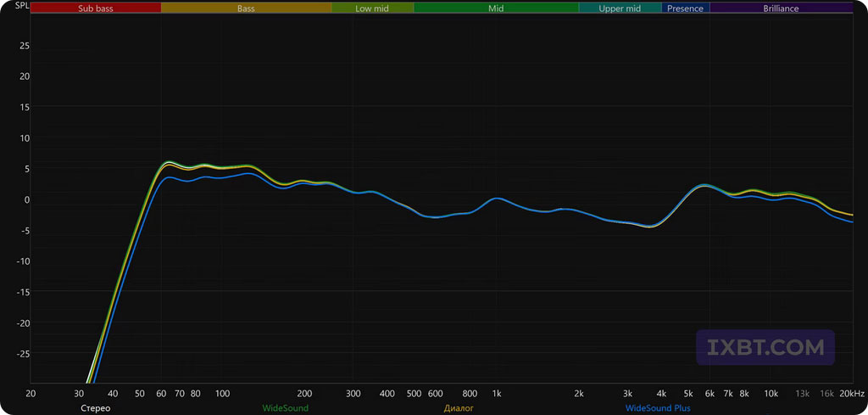Toggle the Стерео curve legend entry
Screen dimensions: 868x415
point(95,408)
